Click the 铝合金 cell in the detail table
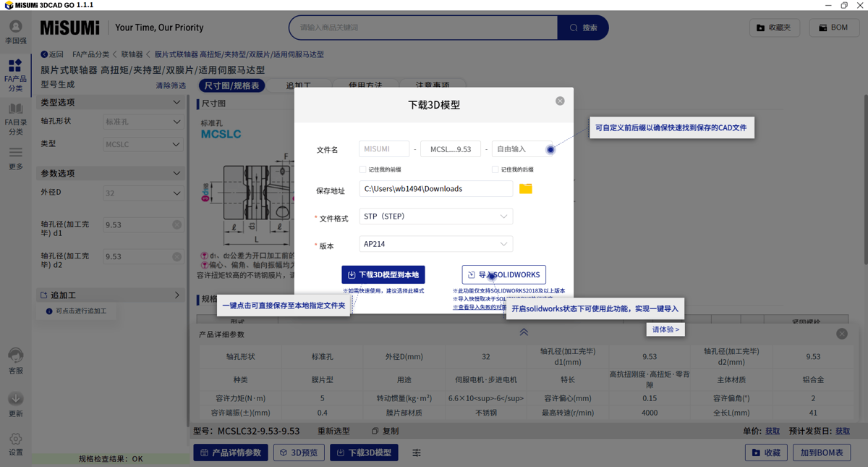This screenshot has height=467, width=868. [x=813, y=379]
